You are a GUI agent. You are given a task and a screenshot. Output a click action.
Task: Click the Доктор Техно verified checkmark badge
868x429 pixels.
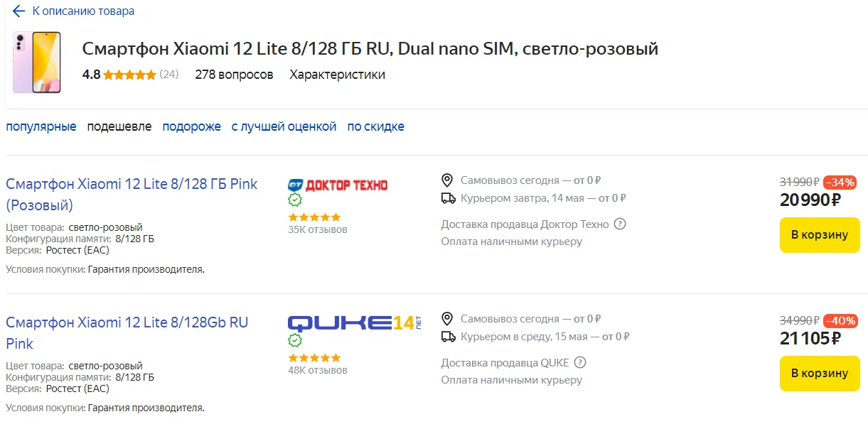[x=295, y=200]
